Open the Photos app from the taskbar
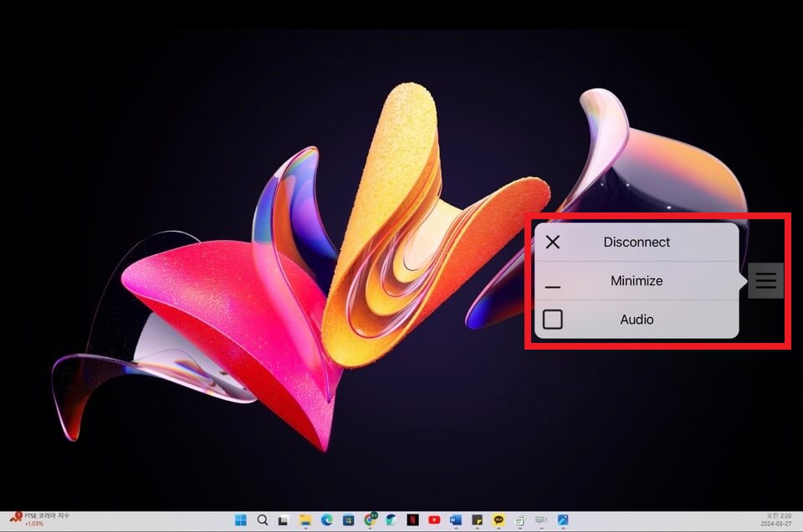The image size is (803, 532). [x=563, y=520]
